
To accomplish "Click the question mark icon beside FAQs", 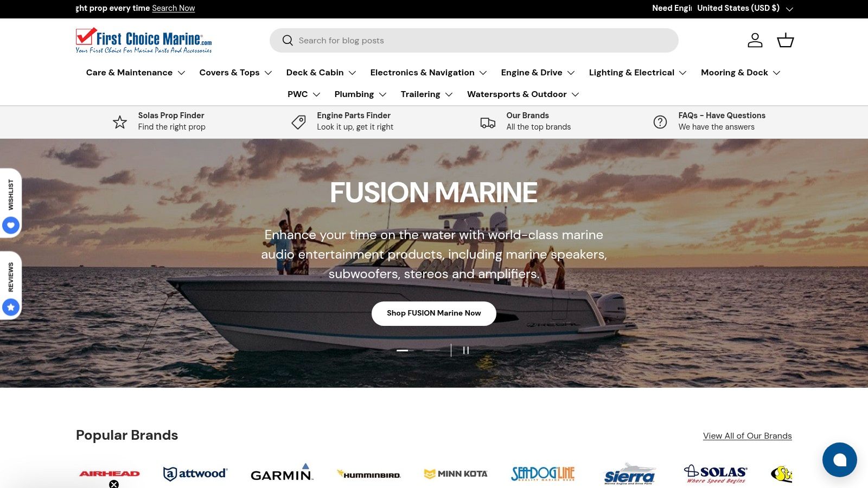I will point(660,122).
